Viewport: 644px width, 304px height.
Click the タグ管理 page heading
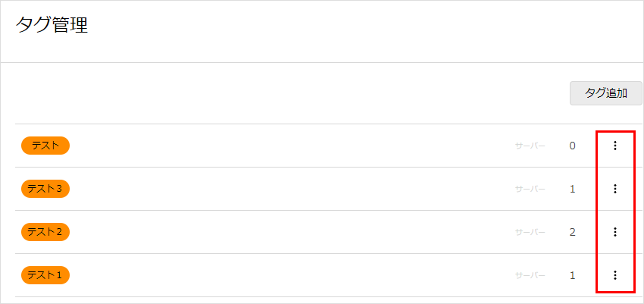tap(52, 26)
